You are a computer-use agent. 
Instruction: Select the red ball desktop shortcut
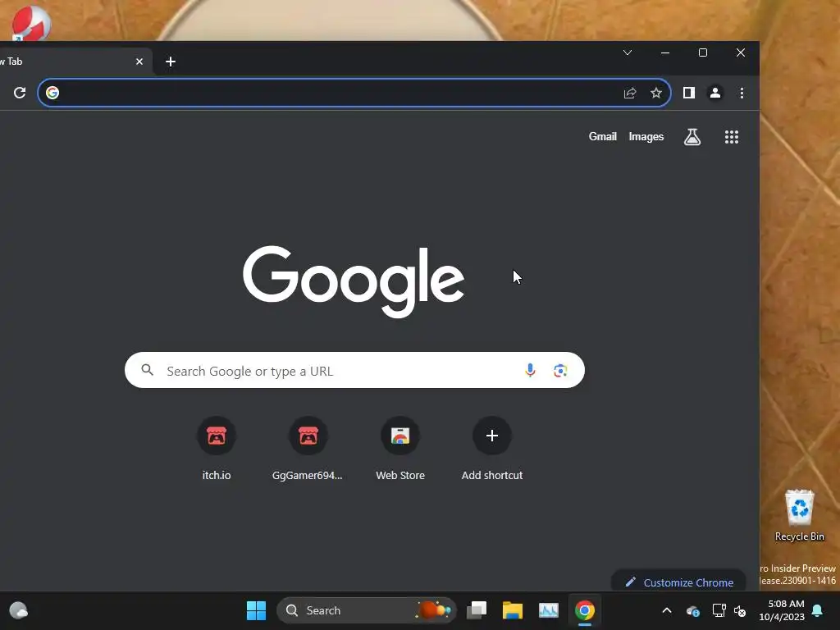click(x=31, y=22)
